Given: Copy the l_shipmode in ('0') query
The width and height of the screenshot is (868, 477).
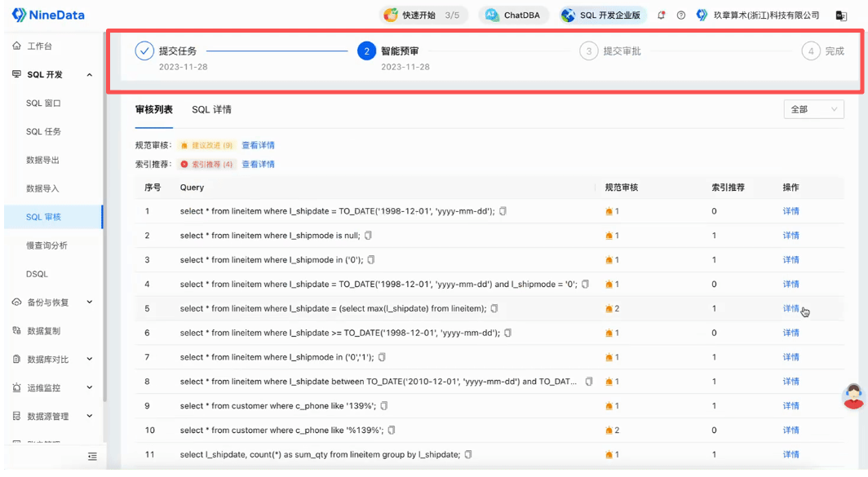Looking at the screenshot, I should (371, 259).
